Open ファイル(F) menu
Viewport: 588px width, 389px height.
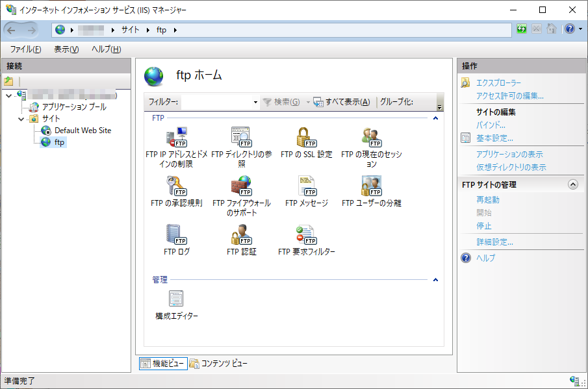point(25,49)
